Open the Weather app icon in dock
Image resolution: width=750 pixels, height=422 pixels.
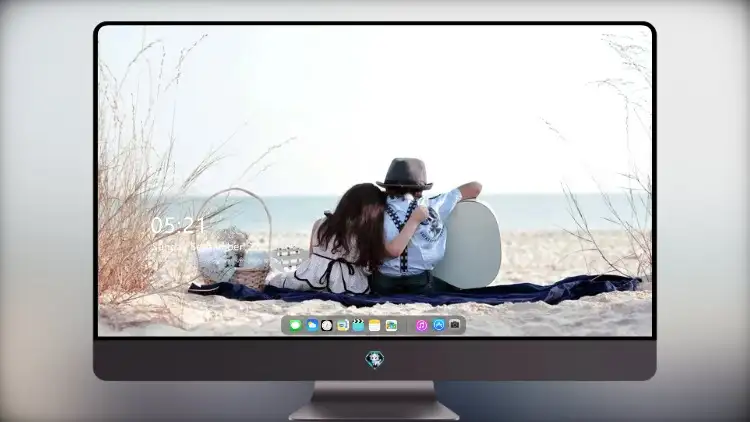pyautogui.click(x=312, y=325)
